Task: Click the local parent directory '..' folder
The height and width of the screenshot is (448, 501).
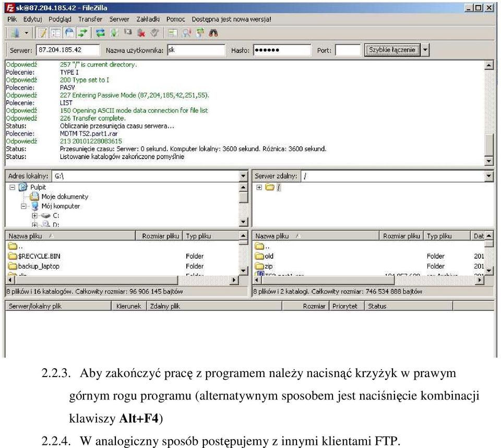Action: 15,246
